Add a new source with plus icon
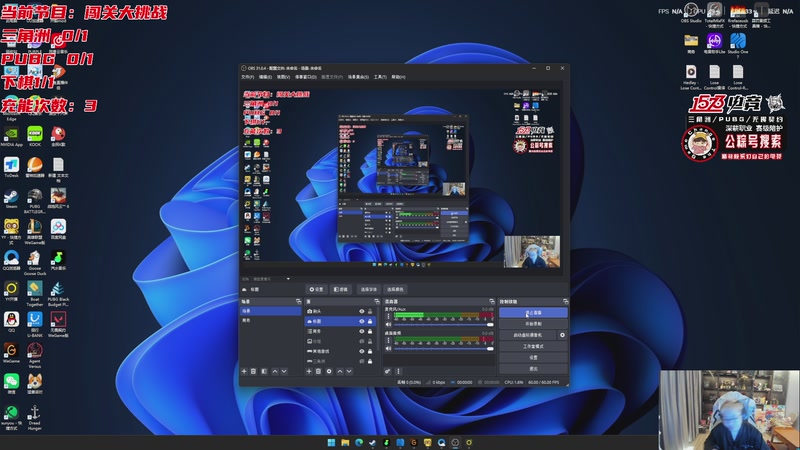Viewport: 800px width, 450px height. coord(309,371)
